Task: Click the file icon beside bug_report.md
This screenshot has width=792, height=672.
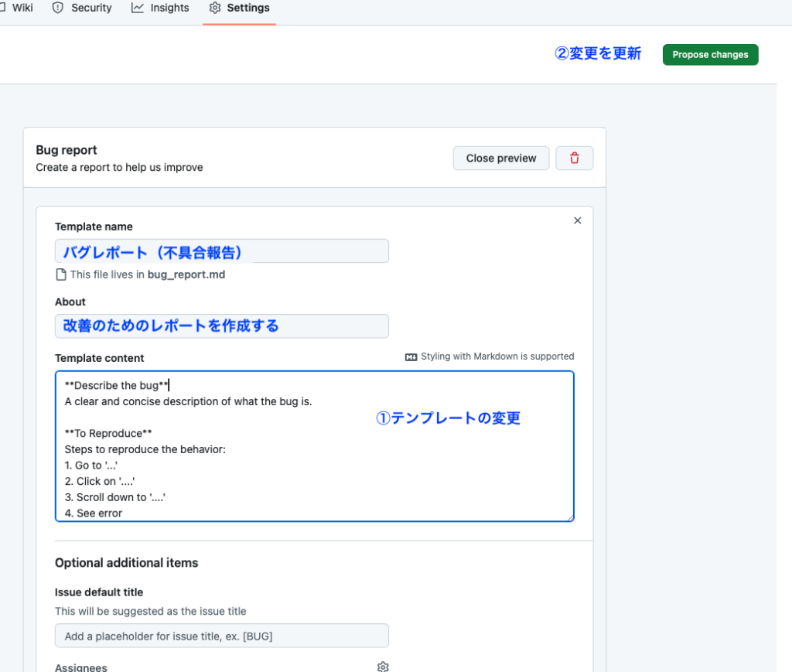Action: click(x=60, y=274)
